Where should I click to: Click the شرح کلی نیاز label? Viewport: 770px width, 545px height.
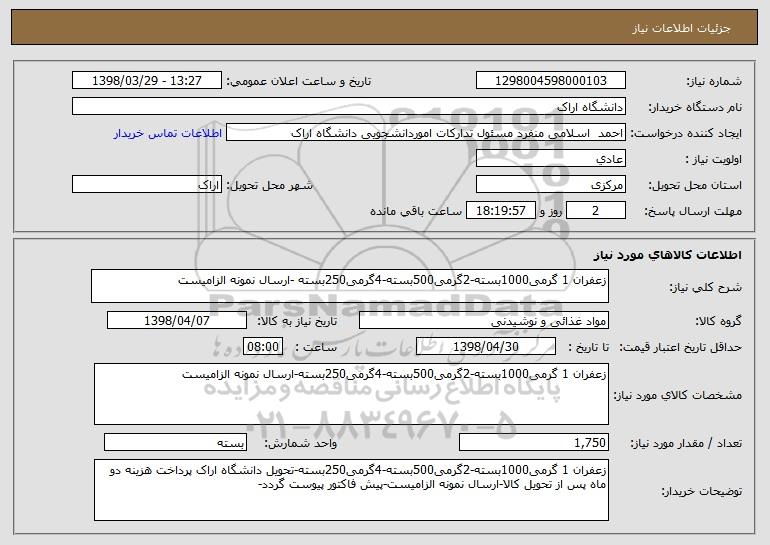pos(706,287)
